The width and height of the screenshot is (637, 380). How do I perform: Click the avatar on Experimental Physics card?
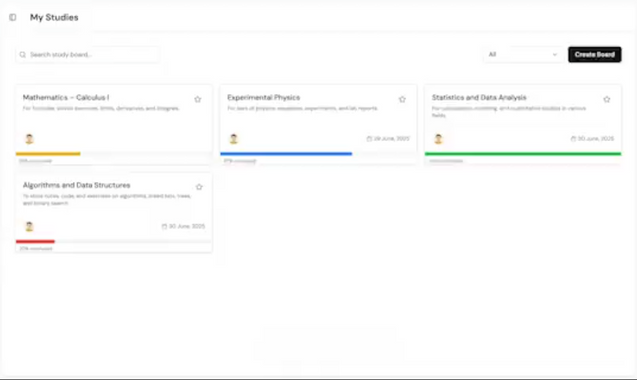click(x=234, y=139)
